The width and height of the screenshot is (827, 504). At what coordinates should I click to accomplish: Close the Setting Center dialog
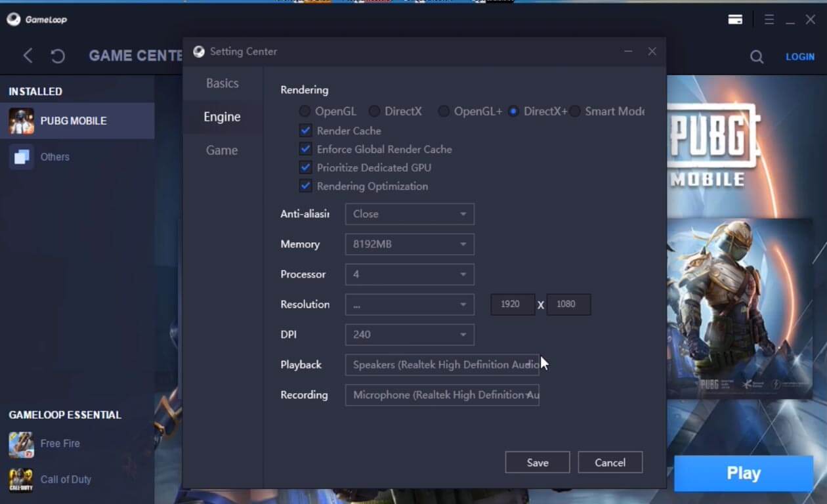coord(652,51)
